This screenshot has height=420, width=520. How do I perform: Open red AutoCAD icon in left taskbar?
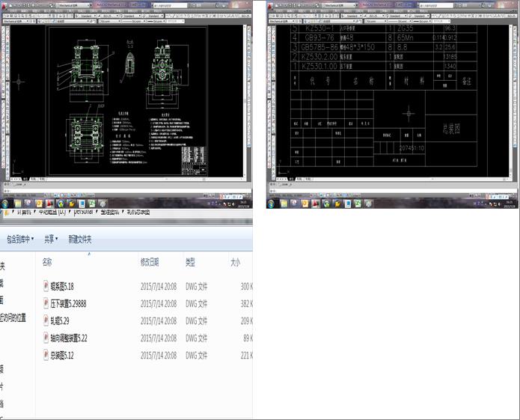point(49,204)
